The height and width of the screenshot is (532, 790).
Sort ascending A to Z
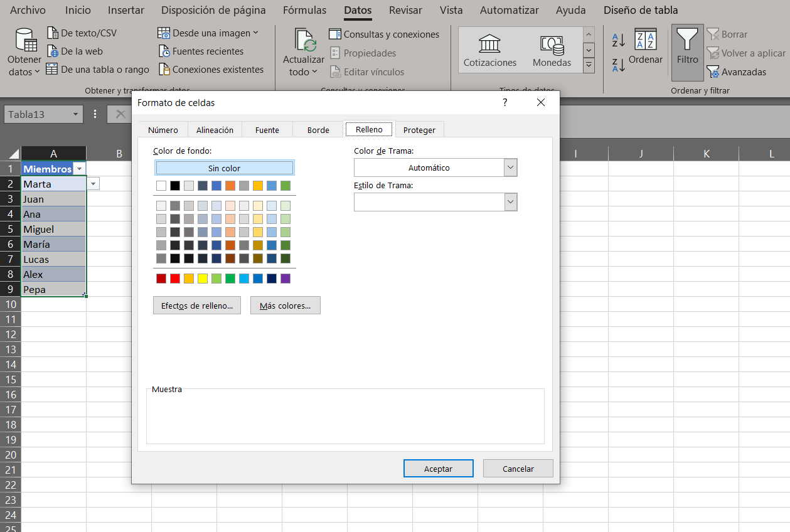point(618,41)
